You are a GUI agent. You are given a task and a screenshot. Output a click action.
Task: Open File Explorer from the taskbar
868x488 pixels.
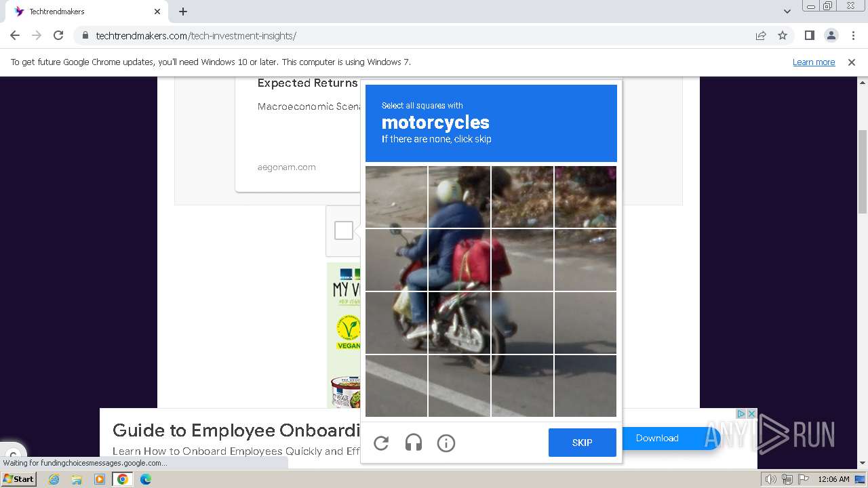coord(77,479)
